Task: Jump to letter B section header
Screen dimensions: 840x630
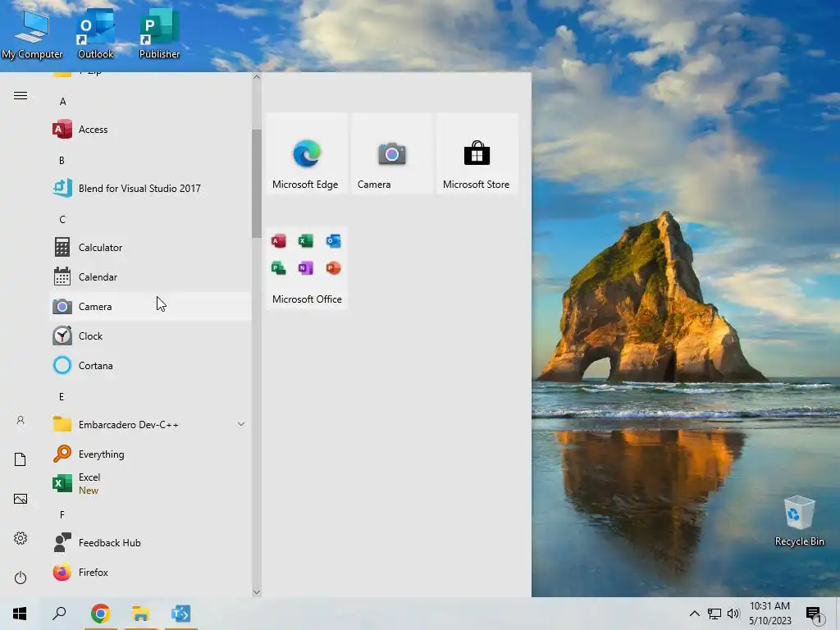Action: click(62, 160)
